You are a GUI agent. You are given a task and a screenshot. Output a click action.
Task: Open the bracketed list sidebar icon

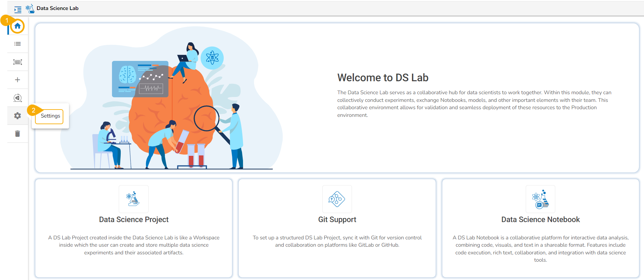18,62
